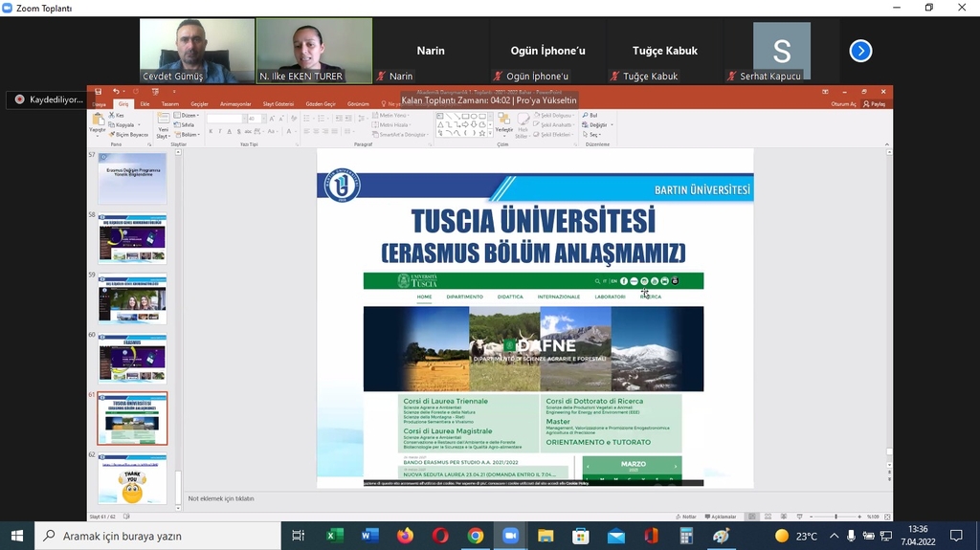
Task: Increase font size with the larger A icon
Action: pyautogui.click(x=272, y=118)
